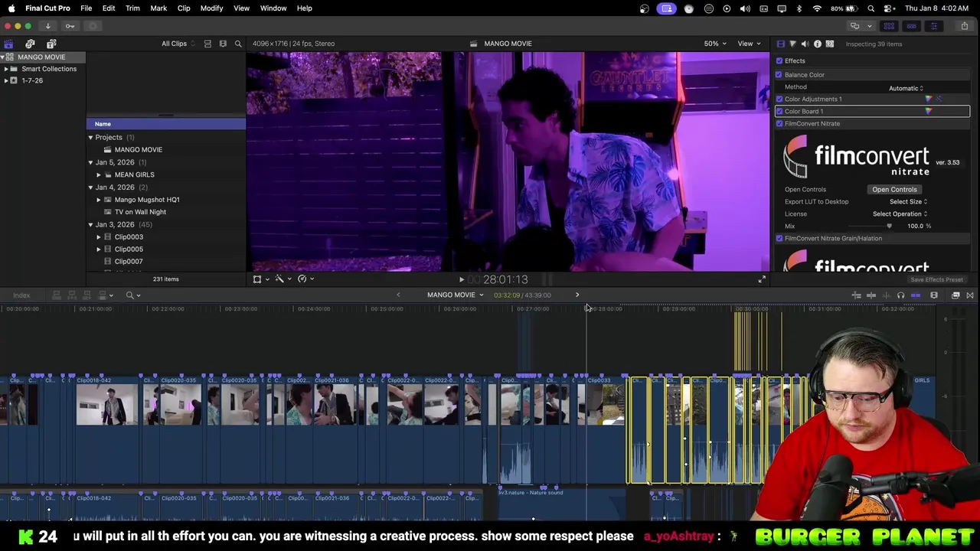Enter fullscreen viewer playback
Viewport: 980px width, 551px height.
tap(762, 279)
